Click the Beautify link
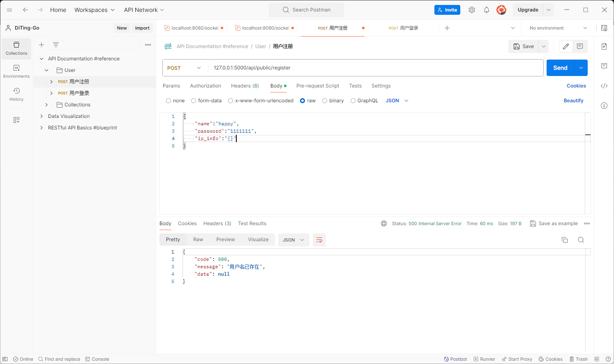The width and height of the screenshot is (614, 364). (573, 101)
